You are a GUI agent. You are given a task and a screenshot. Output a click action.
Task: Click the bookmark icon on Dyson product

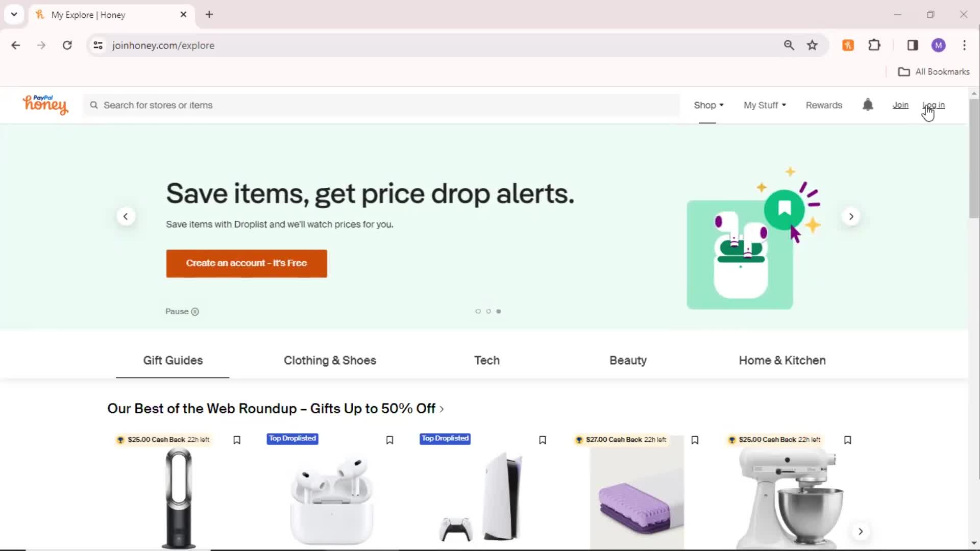click(237, 439)
